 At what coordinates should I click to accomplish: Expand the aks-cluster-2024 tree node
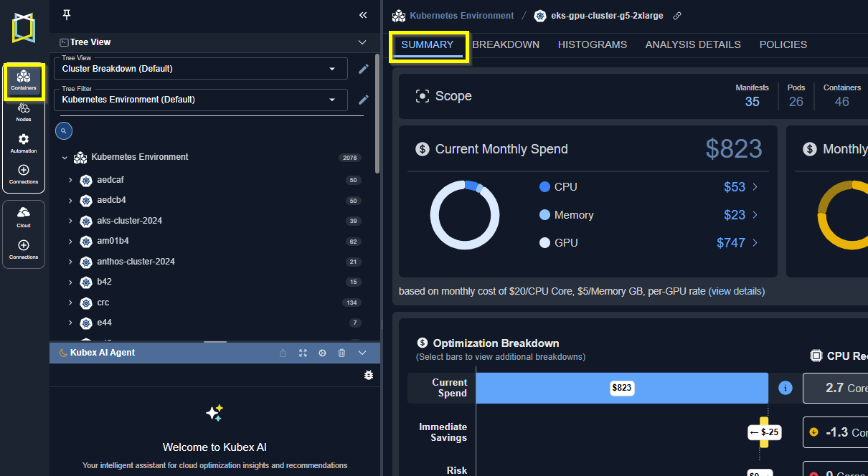(x=70, y=221)
